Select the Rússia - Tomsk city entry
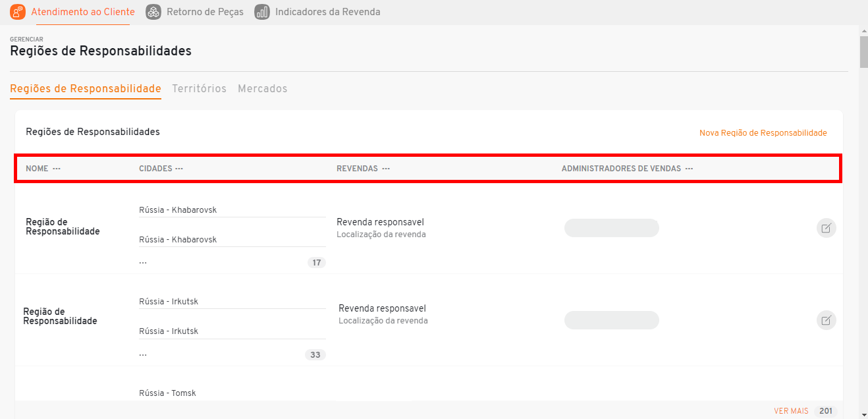This screenshot has width=868, height=419. 167,393
